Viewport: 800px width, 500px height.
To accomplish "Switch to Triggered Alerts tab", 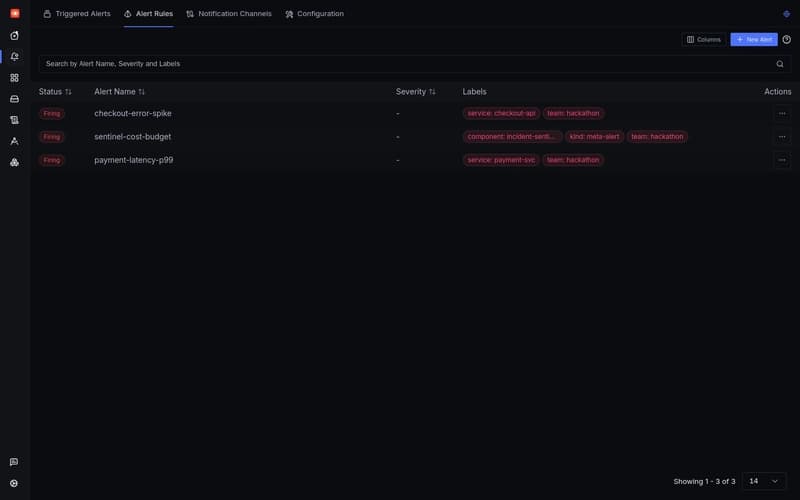I will [x=77, y=14].
